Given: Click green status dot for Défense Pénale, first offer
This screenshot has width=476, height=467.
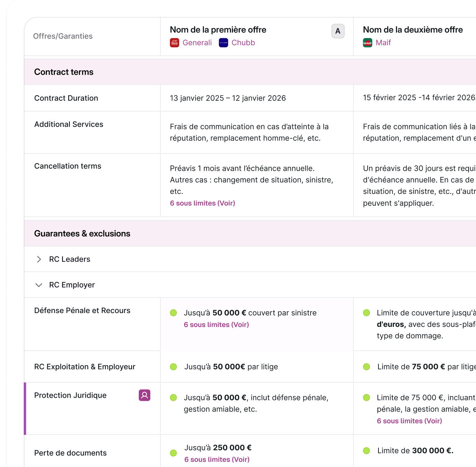Looking at the screenshot, I should click(x=174, y=313).
